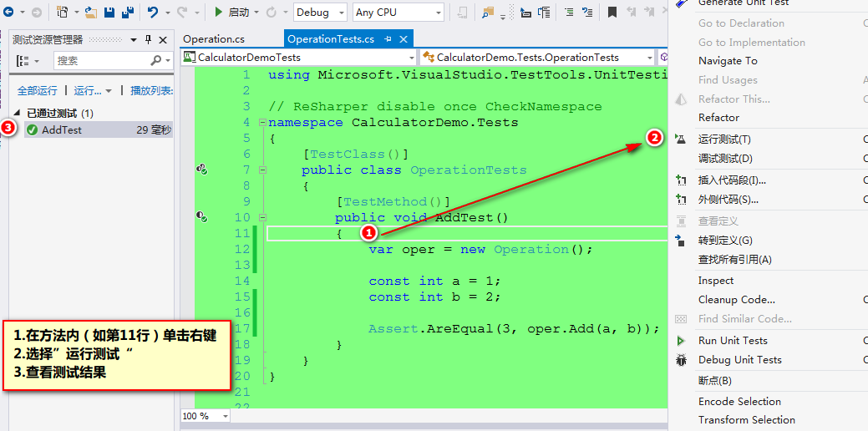Viewport: 868px width, 431px height.
Task: Close the Test Explorer panel
Action: pos(163,40)
